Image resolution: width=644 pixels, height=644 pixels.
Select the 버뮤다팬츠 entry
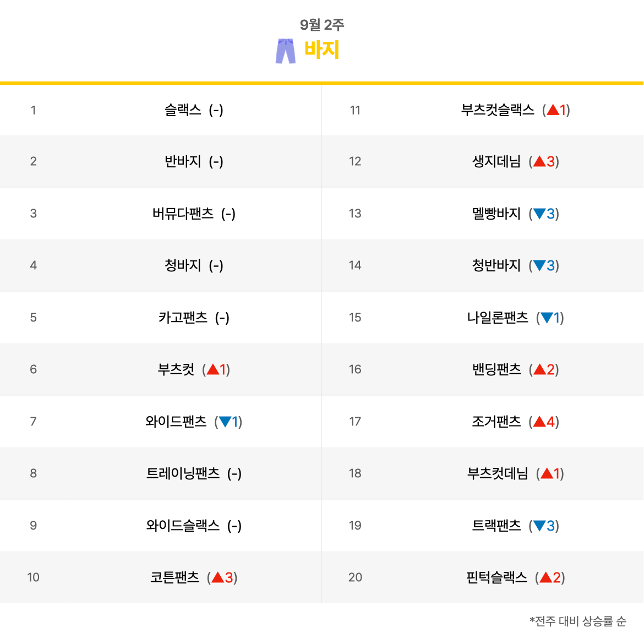tap(183, 214)
